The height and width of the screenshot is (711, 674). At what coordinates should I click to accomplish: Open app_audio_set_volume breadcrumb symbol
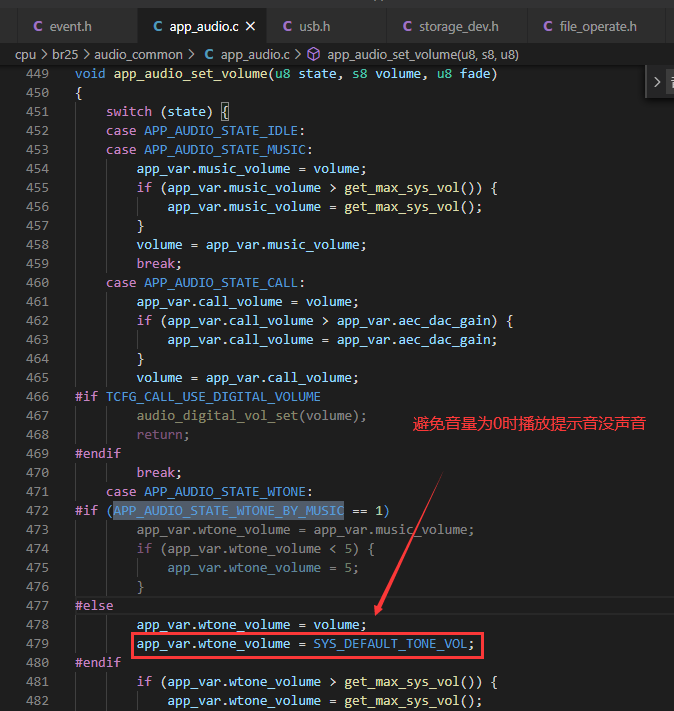click(x=423, y=55)
